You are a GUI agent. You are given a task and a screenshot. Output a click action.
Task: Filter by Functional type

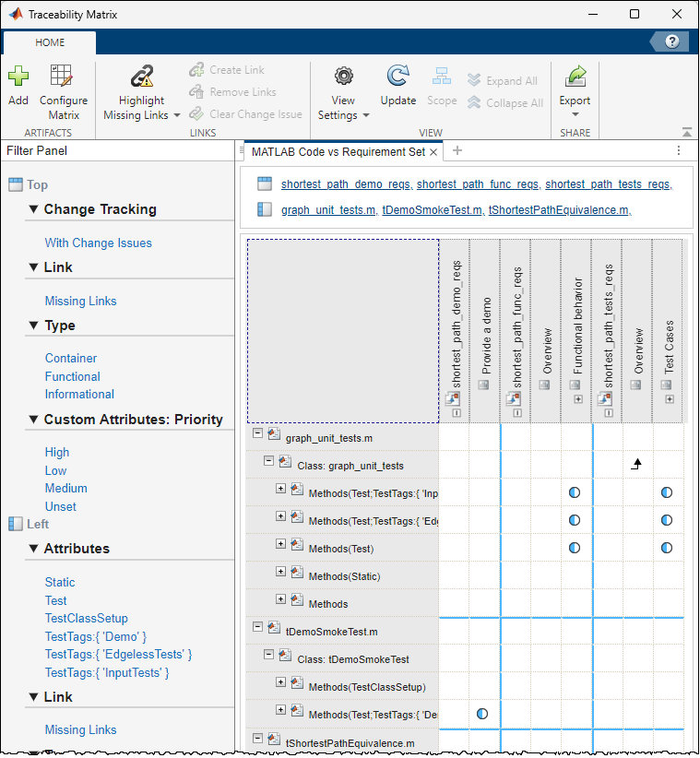pyautogui.click(x=73, y=376)
